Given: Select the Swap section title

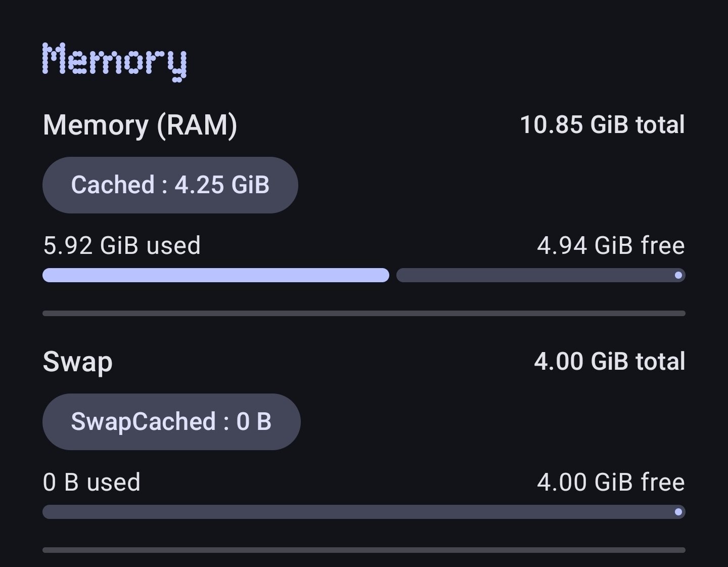Looking at the screenshot, I should pyautogui.click(x=78, y=362).
